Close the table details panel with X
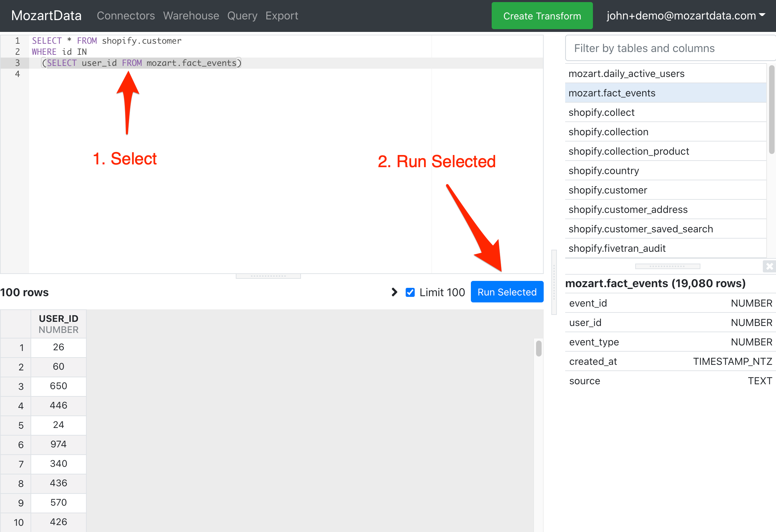The height and width of the screenshot is (532, 776). point(769,266)
